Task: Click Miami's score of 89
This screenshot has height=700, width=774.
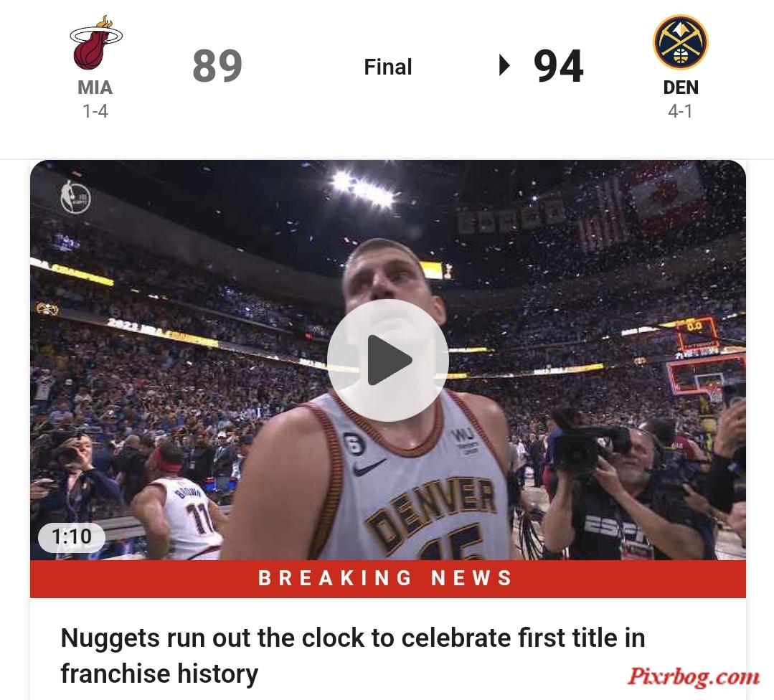Action: [x=217, y=66]
